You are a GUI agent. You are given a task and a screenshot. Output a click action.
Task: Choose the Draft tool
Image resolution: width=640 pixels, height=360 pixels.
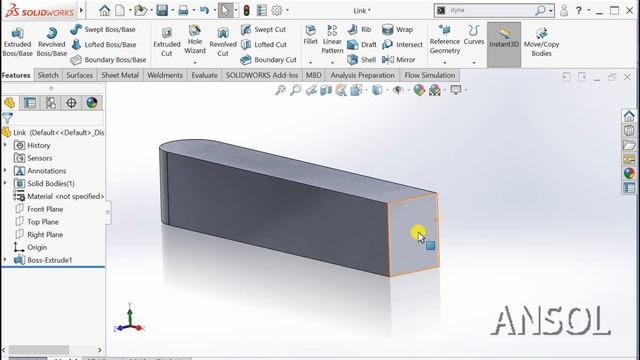362,44
